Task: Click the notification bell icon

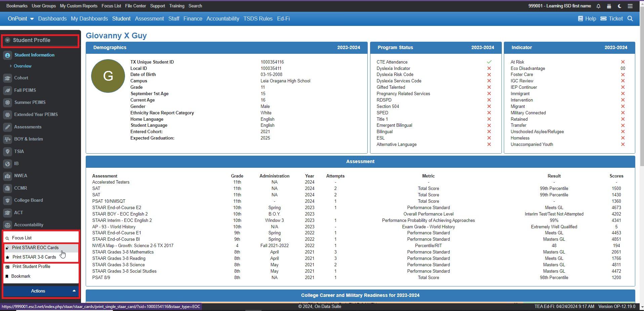Action: (x=598, y=6)
